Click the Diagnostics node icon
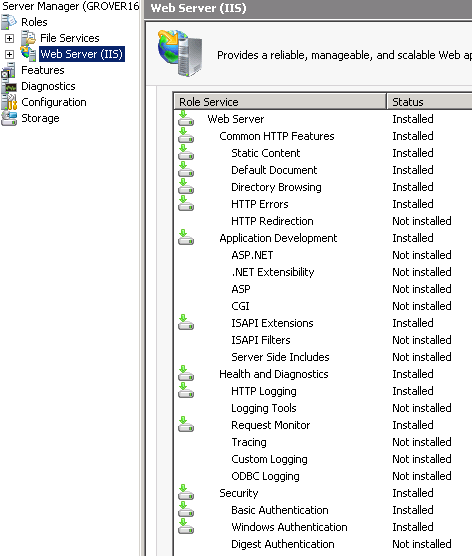The height and width of the screenshot is (556, 472). point(9,86)
